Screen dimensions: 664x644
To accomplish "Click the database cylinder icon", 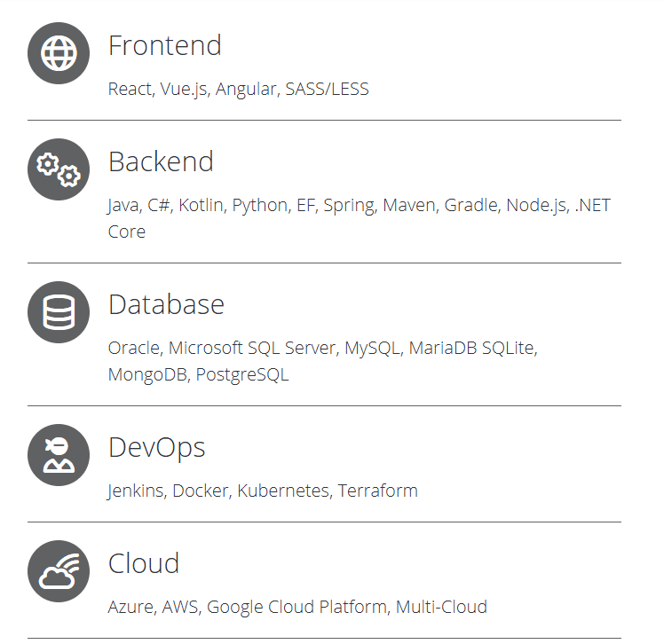I will (x=59, y=312).
